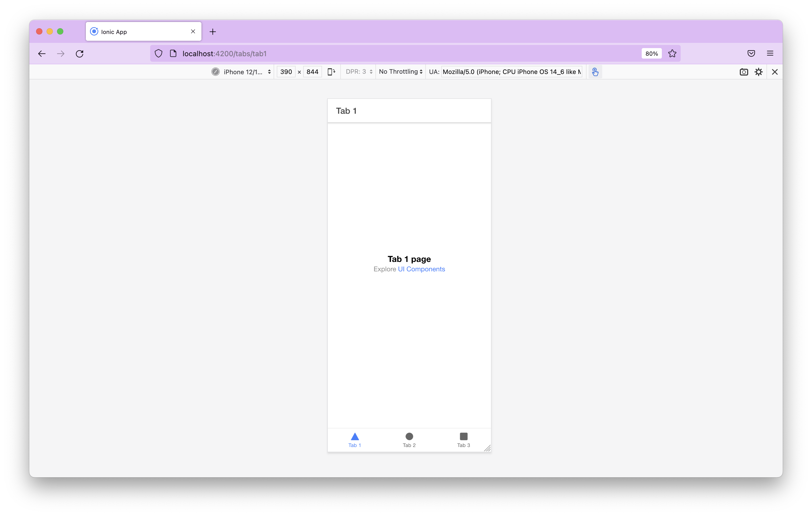Click the device settings gear icon
Screen dimensions: 812x516
(759, 72)
